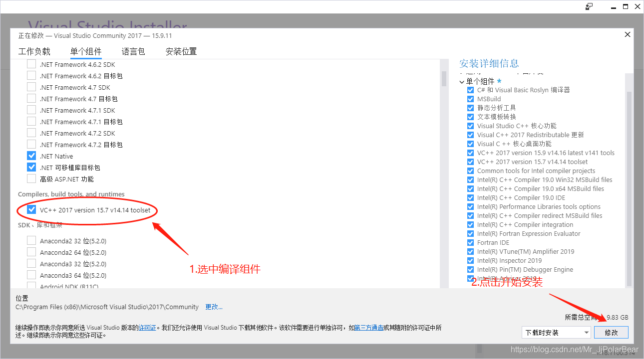Check .NET Framework 4.7 目标包
The image size is (644, 359).
(x=31, y=99)
